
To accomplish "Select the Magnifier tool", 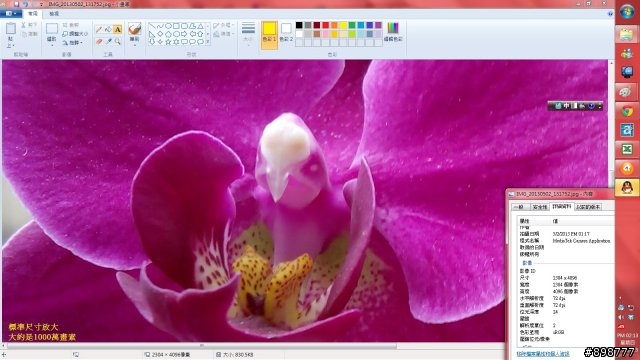I will pos(118,41).
